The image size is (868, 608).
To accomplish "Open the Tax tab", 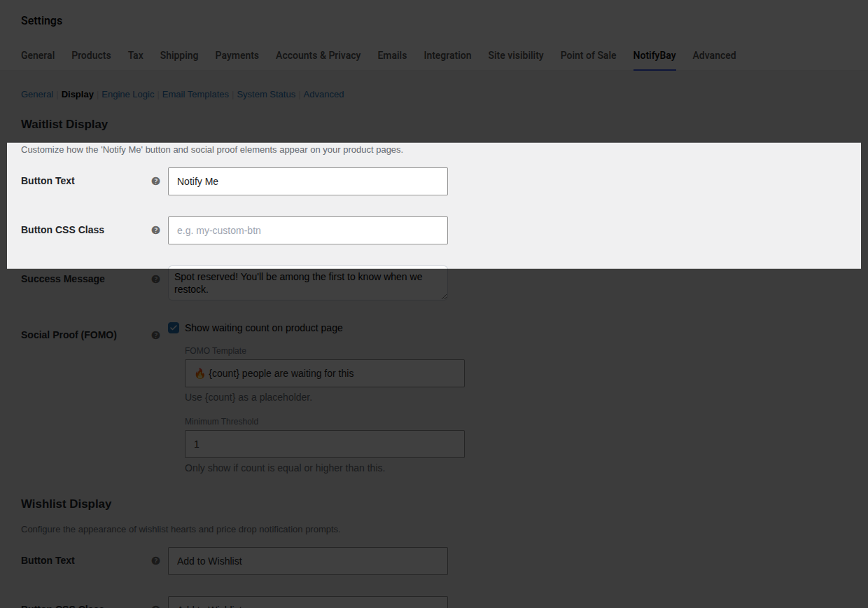I will (136, 55).
